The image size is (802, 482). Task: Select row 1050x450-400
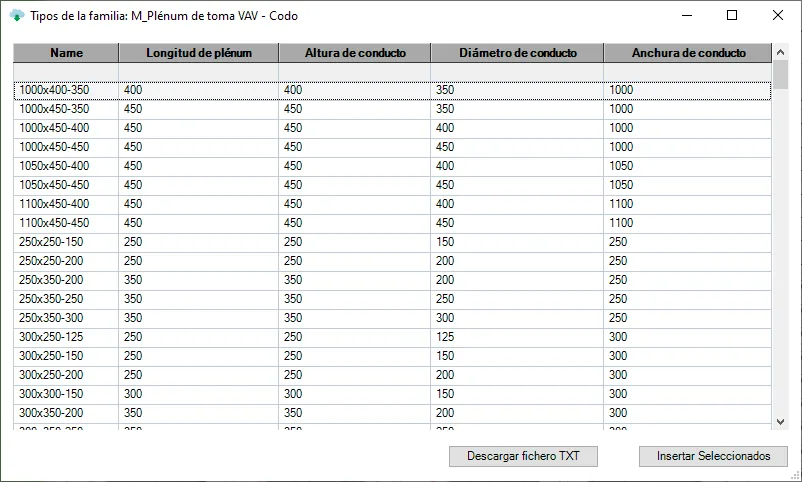point(392,166)
